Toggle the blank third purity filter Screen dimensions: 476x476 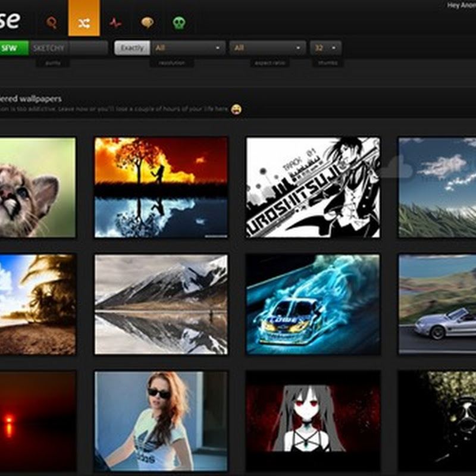click(88, 48)
